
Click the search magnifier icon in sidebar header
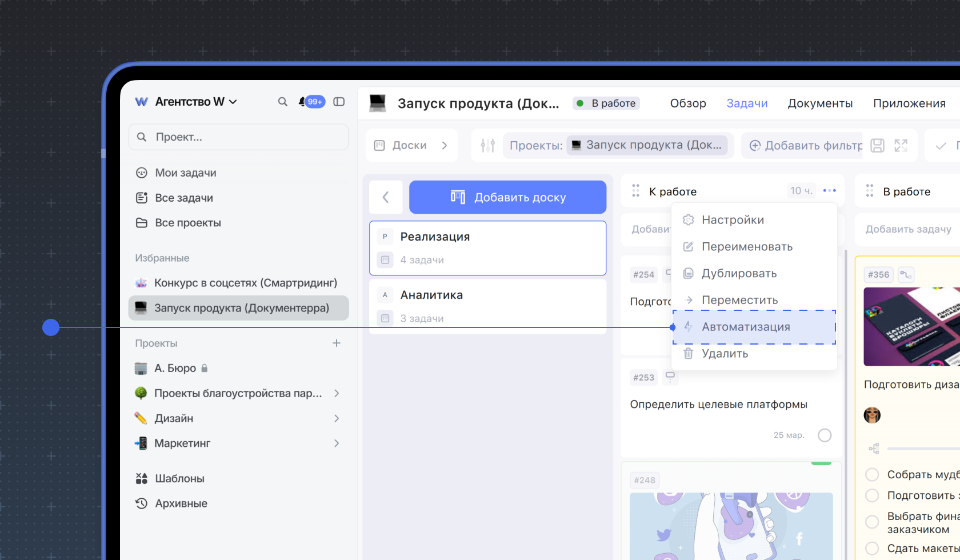coord(282,102)
